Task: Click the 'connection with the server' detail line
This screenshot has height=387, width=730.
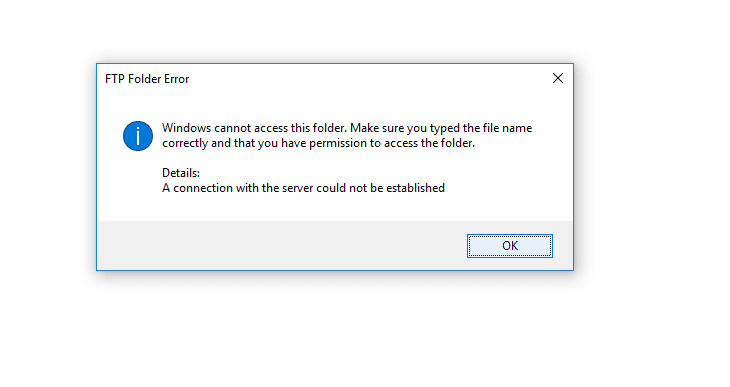Action: tap(304, 188)
